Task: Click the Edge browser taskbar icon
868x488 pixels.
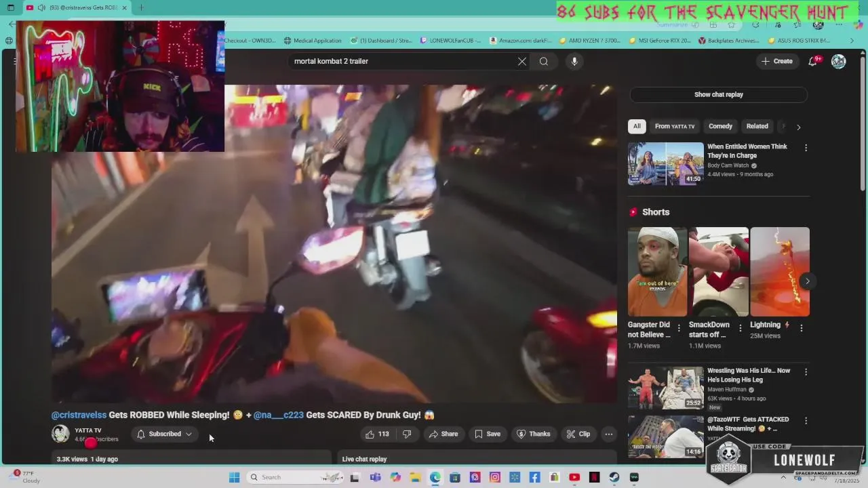Action: (435, 477)
